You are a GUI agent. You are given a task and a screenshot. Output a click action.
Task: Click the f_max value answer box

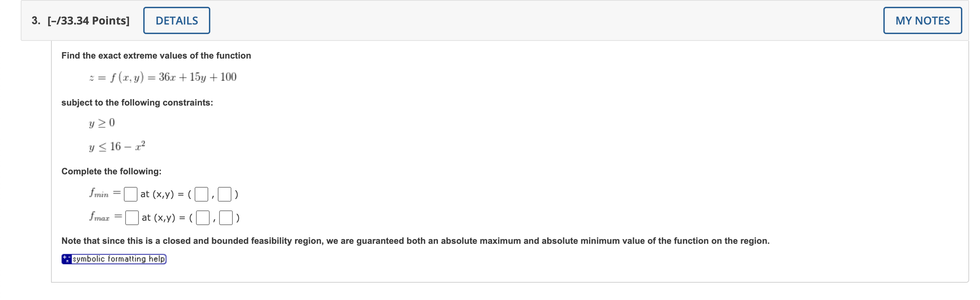[132, 217]
